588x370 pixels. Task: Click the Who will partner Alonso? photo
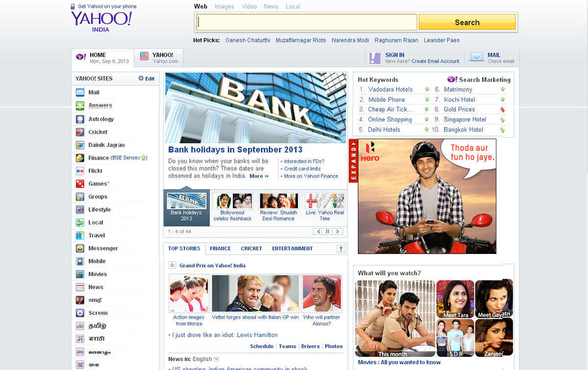click(322, 293)
